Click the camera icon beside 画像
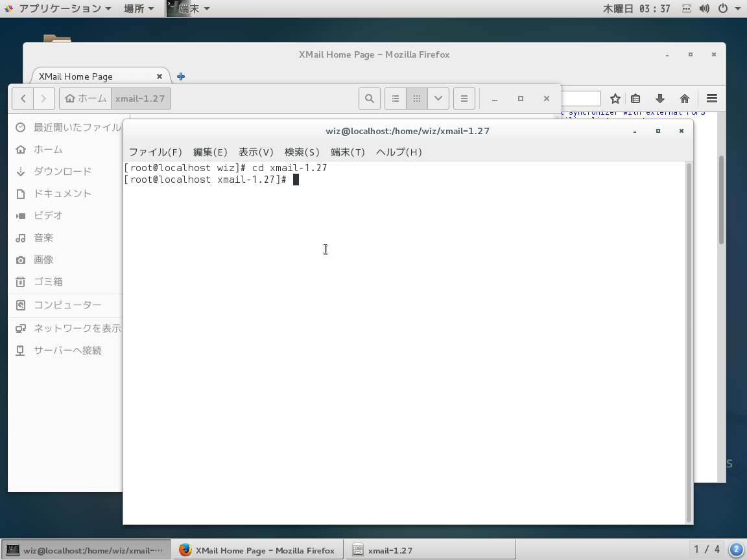 [21, 260]
